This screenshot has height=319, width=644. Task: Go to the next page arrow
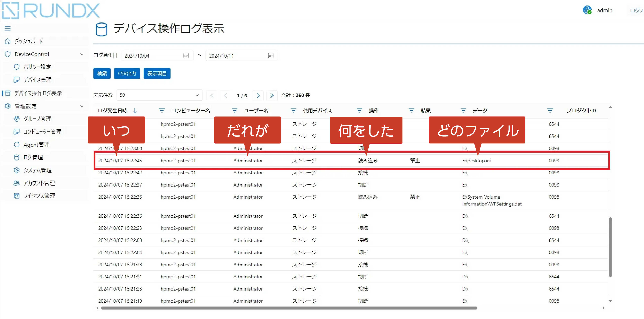258,96
